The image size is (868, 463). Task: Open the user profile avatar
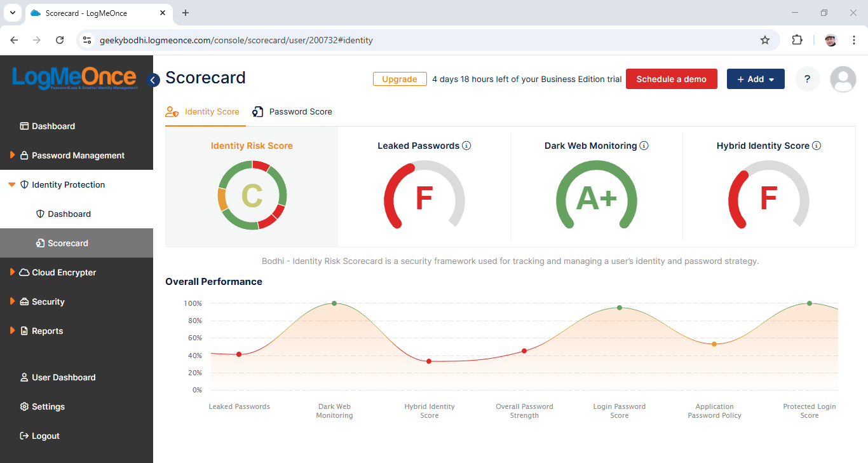(843, 79)
